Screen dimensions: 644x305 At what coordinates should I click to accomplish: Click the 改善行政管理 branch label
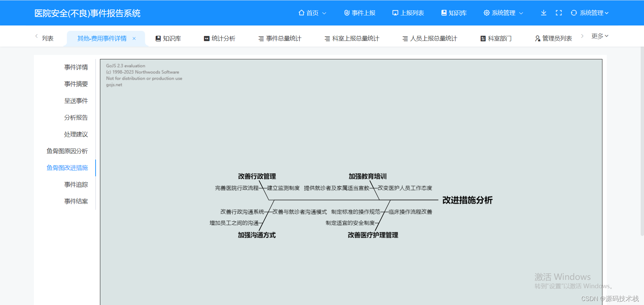point(257,176)
